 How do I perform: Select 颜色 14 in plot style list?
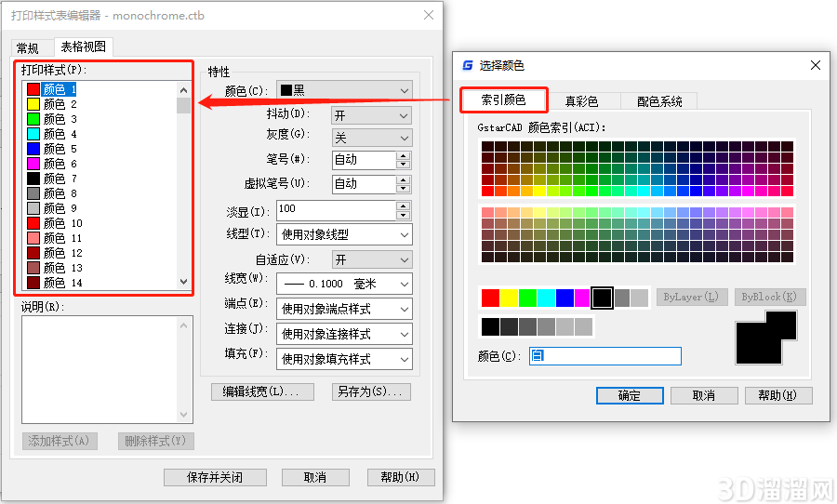click(x=55, y=283)
